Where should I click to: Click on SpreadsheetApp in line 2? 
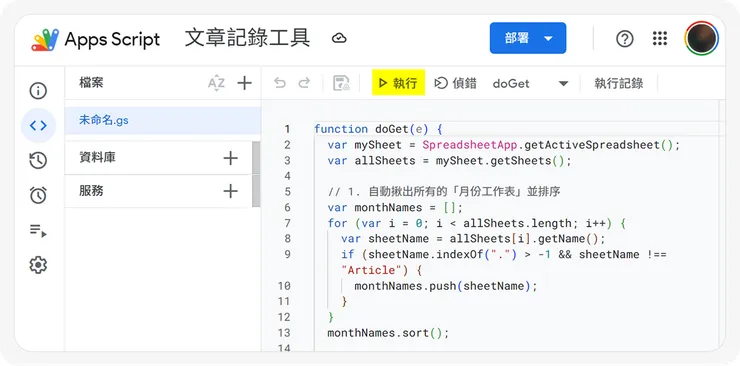[470, 145]
